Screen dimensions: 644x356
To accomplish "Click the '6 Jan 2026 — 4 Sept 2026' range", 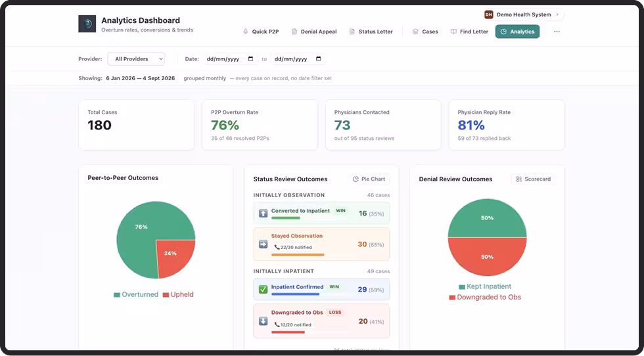I will [141, 78].
